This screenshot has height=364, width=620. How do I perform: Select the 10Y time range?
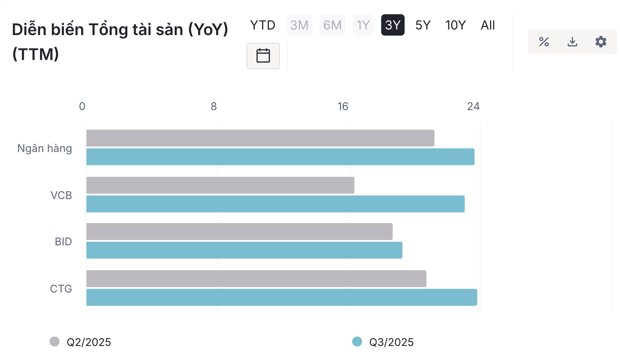point(455,25)
